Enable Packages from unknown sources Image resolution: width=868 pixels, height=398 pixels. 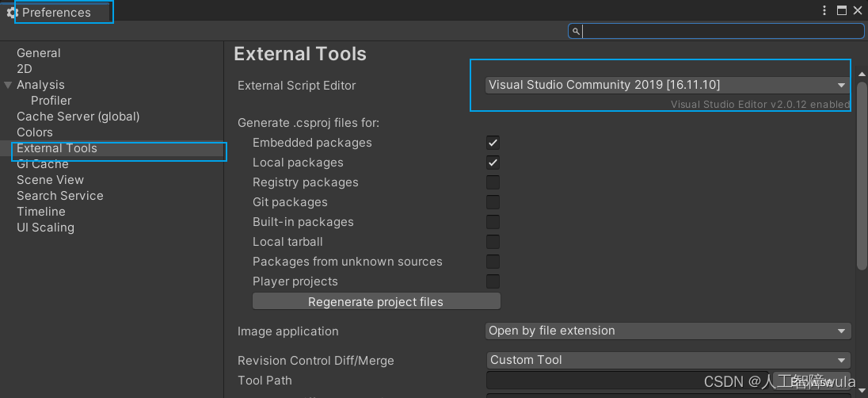pyautogui.click(x=493, y=262)
